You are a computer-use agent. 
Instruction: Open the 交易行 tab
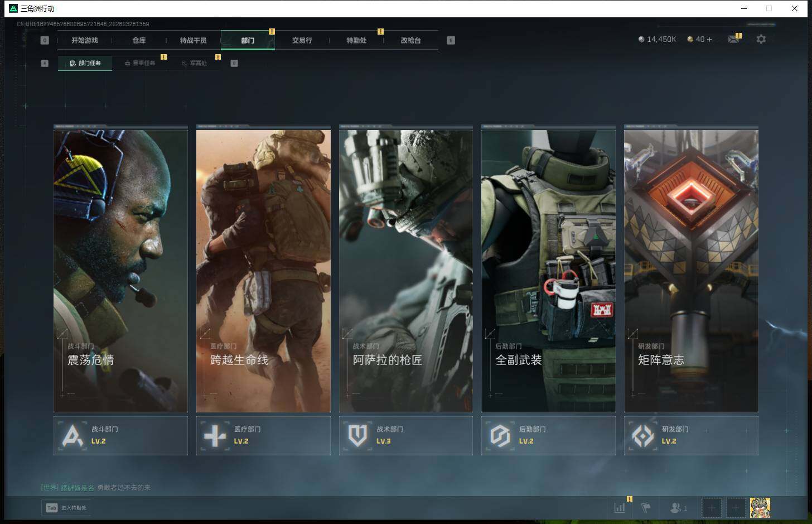pyautogui.click(x=302, y=40)
